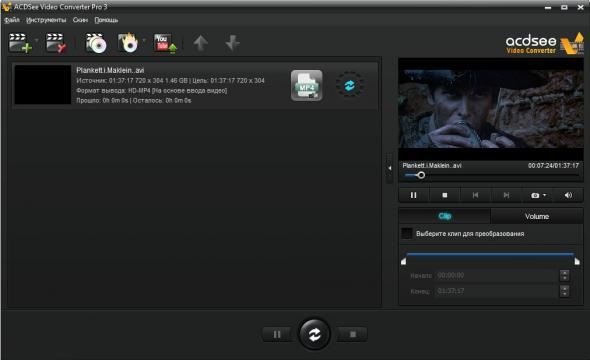Open the Add files dropdown arrow

[x=36, y=40]
